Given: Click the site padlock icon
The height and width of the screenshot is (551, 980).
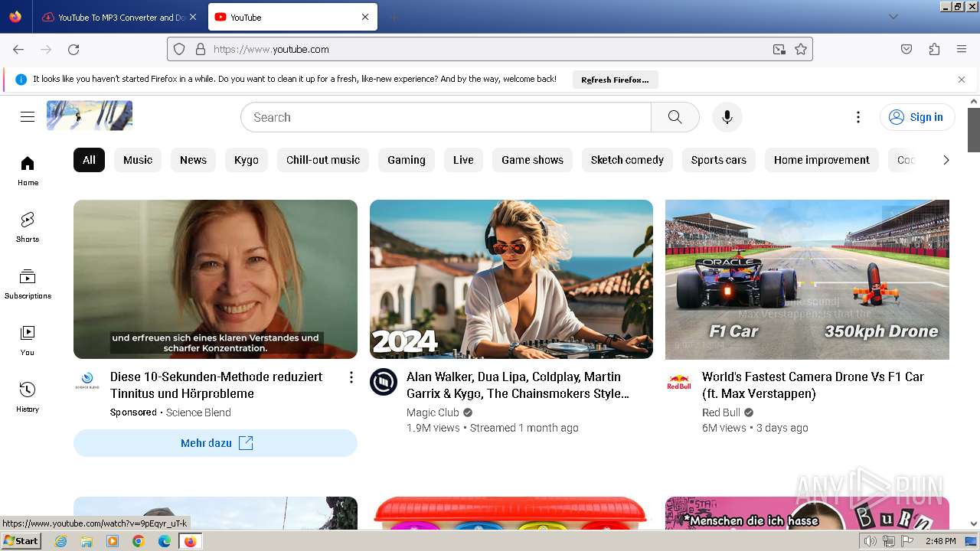Looking at the screenshot, I should pyautogui.click(x=201, y=49).
